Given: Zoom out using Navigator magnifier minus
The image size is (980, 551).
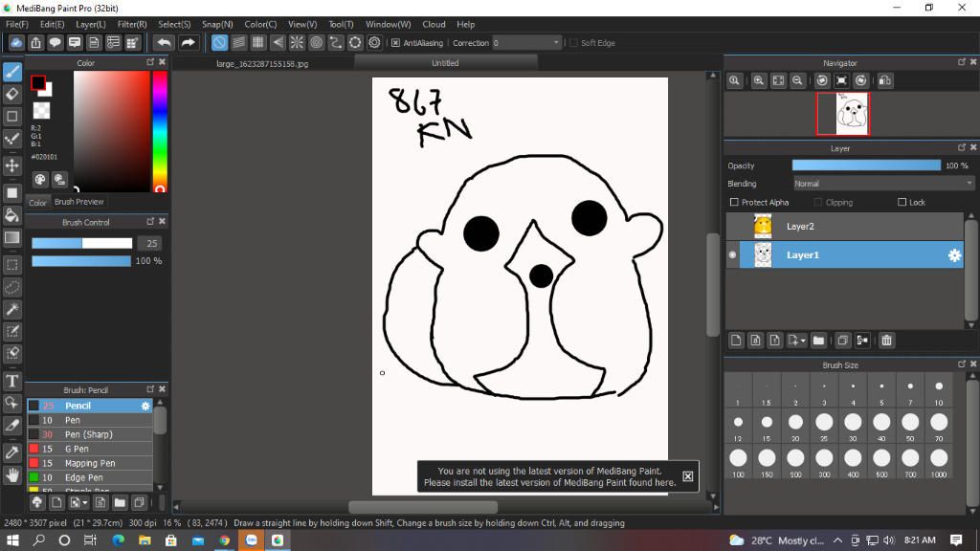Looking at the screenshot, I should coord(797,80).
